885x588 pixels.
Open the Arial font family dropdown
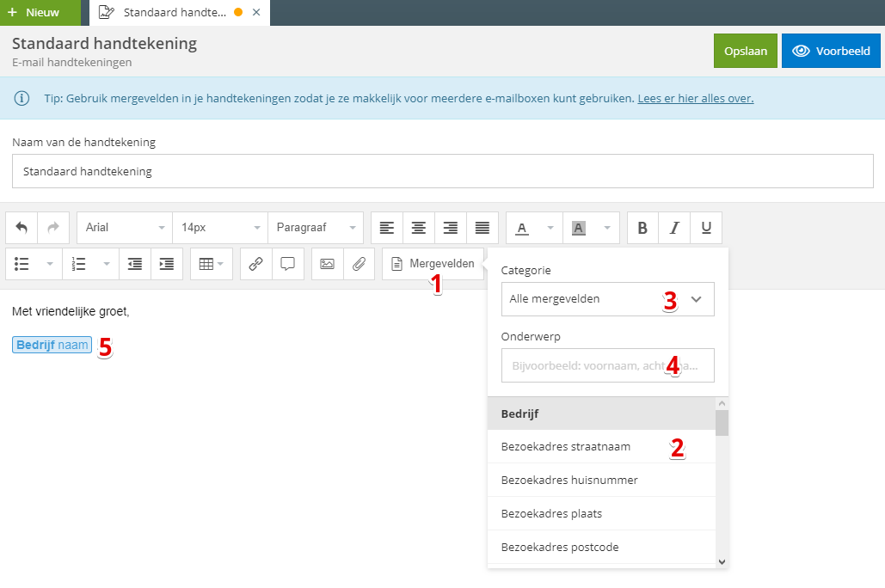[125, 228]
